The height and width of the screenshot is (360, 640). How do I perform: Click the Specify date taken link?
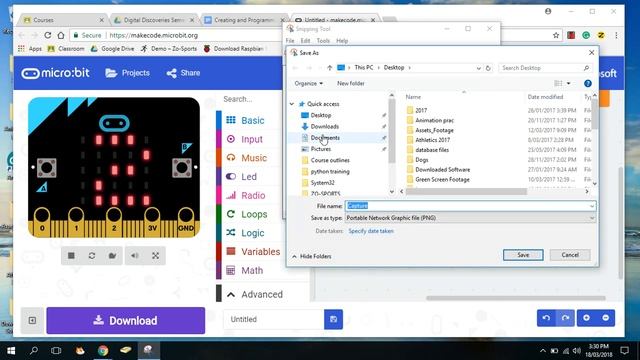[x=371, y=231]
